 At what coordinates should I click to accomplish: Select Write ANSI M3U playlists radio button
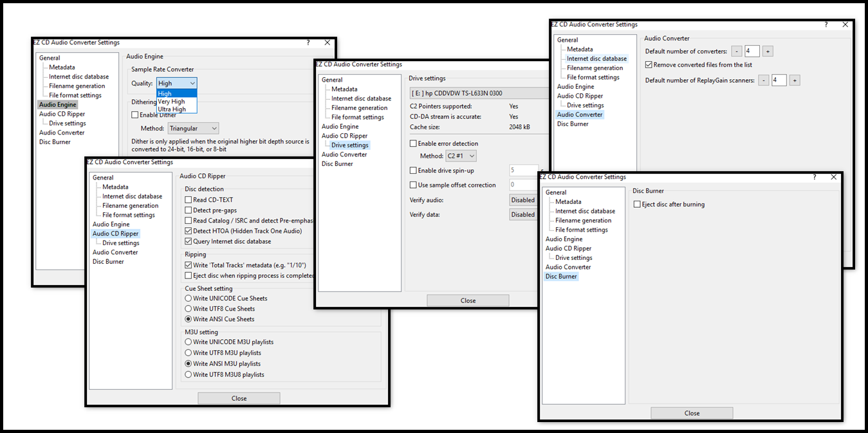point(189,364)
